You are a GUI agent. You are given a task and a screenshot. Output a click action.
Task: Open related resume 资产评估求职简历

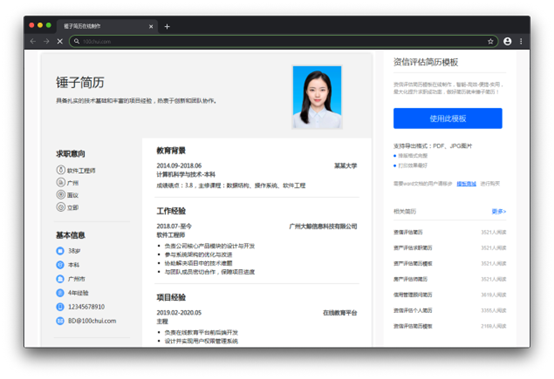(413, 248)
